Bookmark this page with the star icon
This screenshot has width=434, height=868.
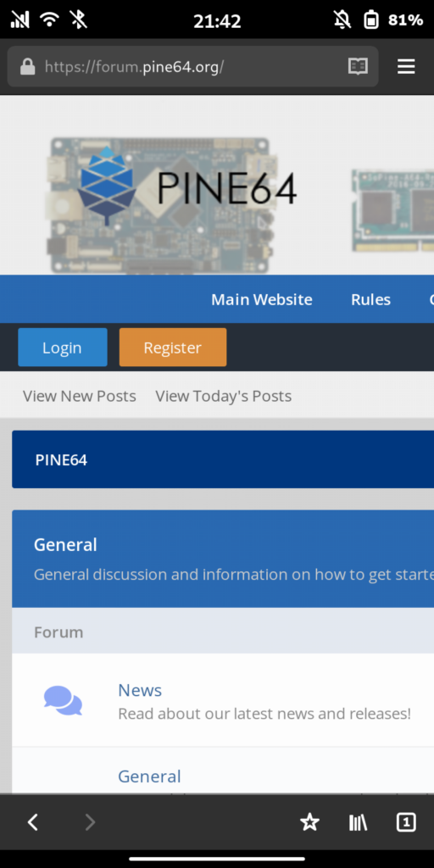click(309, 822)
